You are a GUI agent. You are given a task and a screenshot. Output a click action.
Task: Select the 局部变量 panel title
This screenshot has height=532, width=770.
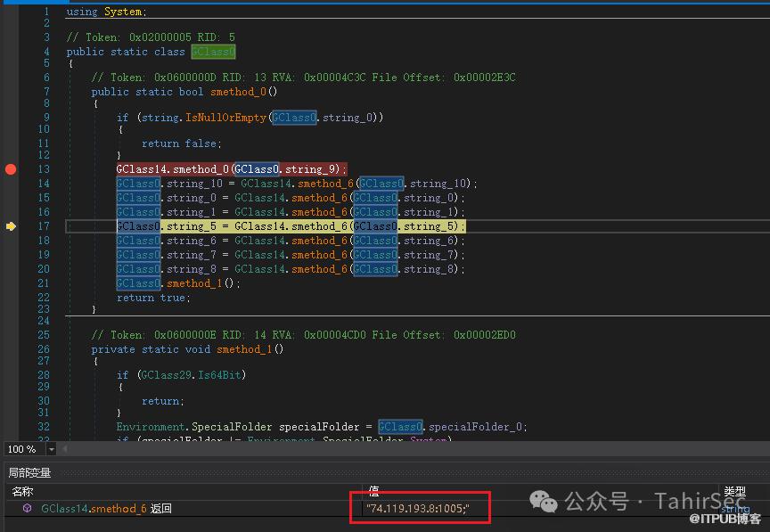pos(30,472)
